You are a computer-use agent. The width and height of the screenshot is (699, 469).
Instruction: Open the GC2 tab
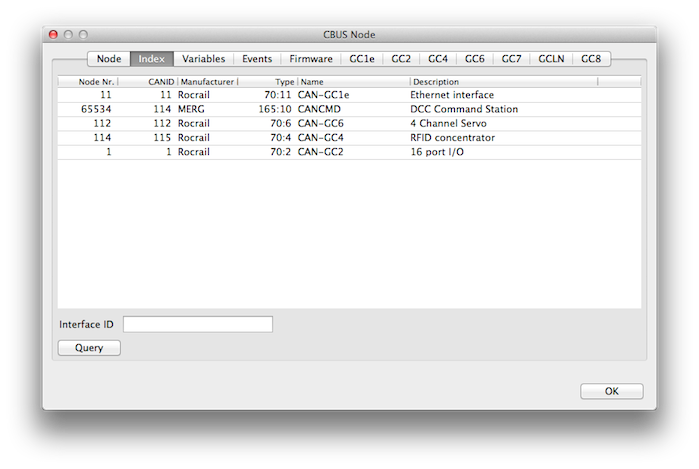(401, 59)
